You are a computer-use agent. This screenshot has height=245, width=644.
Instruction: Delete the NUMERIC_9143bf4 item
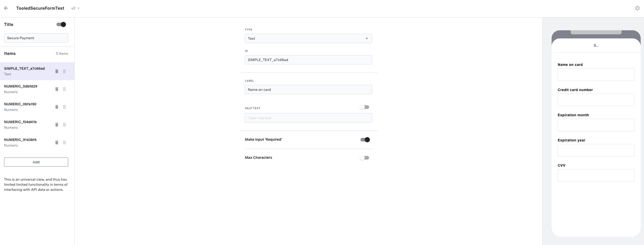click(57, 142)
